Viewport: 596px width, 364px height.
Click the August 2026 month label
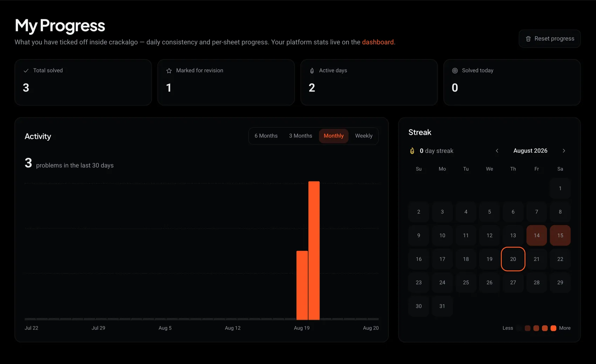[530, 151]
